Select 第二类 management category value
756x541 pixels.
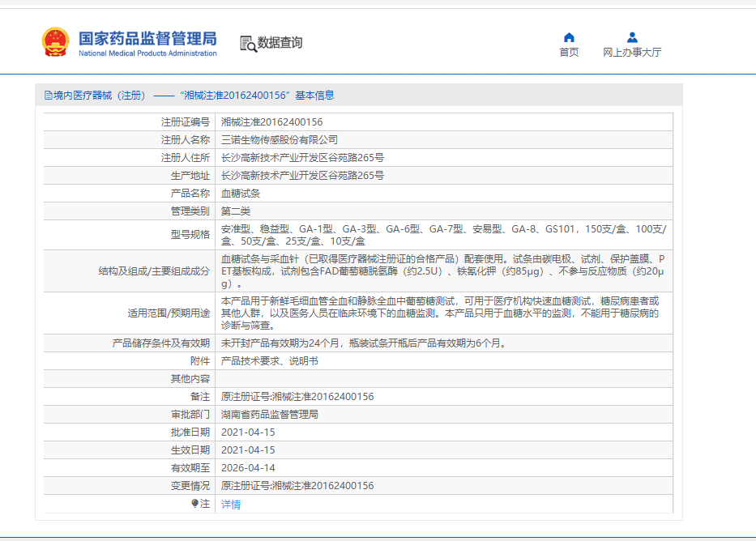click(x=235, y=211)
